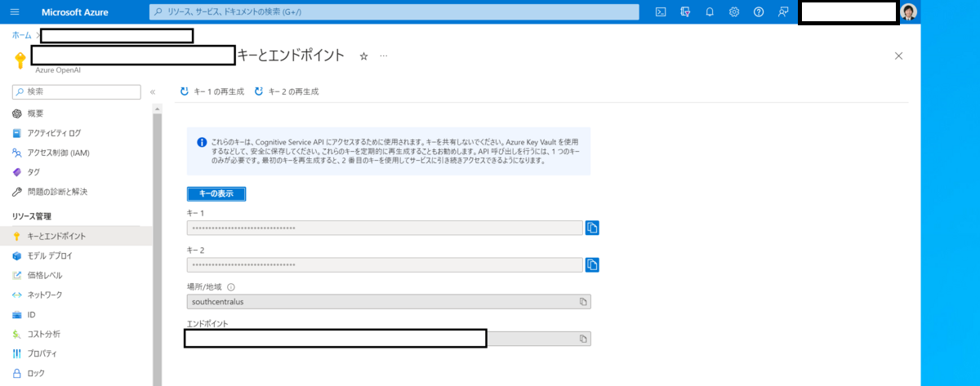Open ID in the sidebar

[x=76, y=314]
